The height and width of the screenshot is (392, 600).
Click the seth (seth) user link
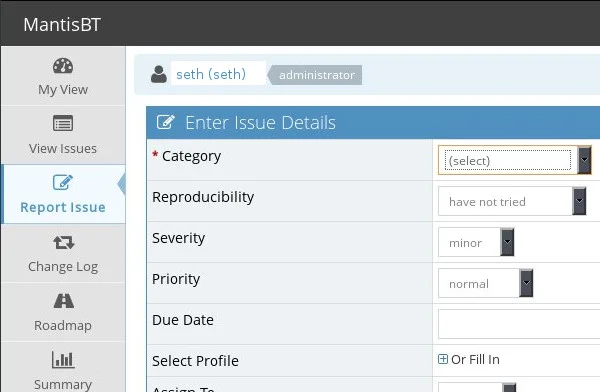pyautogui.click(x=211, y=74)
